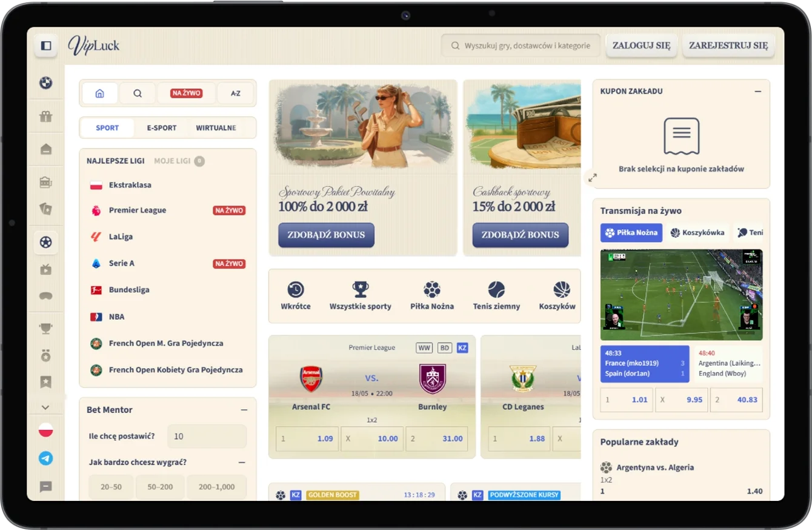Click the Ile chcę postawić stake input
Image resolution: width=812 pixels, height=530 pixels.
tap(207, 437)
